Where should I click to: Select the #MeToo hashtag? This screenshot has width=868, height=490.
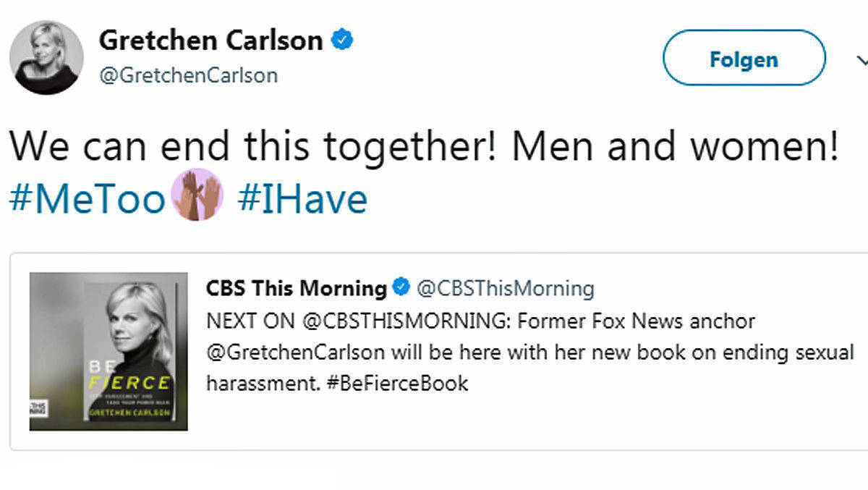87,200
